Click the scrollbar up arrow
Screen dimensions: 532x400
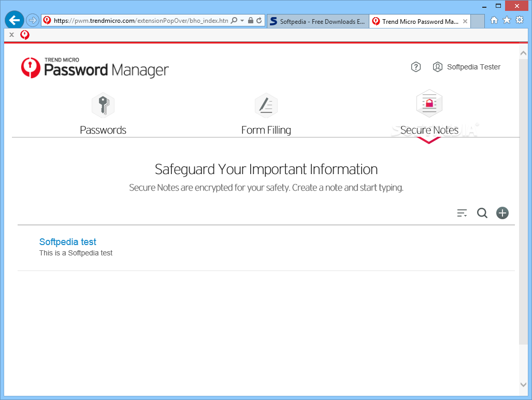523,53
